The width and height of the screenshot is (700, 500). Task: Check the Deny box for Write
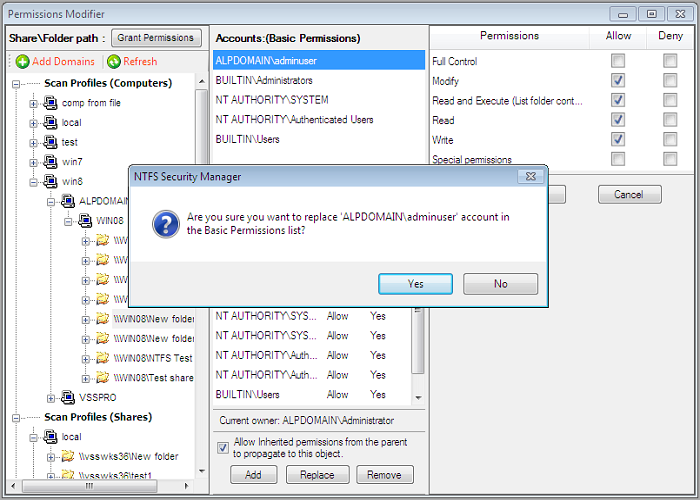669,139
